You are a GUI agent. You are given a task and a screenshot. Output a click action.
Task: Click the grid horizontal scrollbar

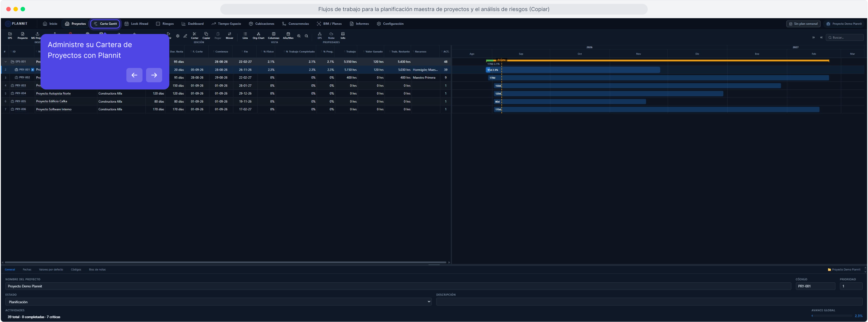click(x=225, y=262)
